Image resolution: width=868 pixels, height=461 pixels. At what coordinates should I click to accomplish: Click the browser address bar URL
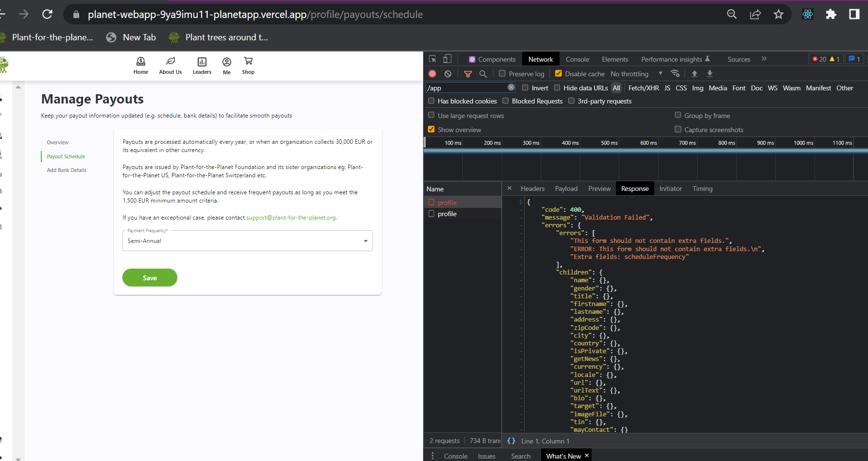255,15
